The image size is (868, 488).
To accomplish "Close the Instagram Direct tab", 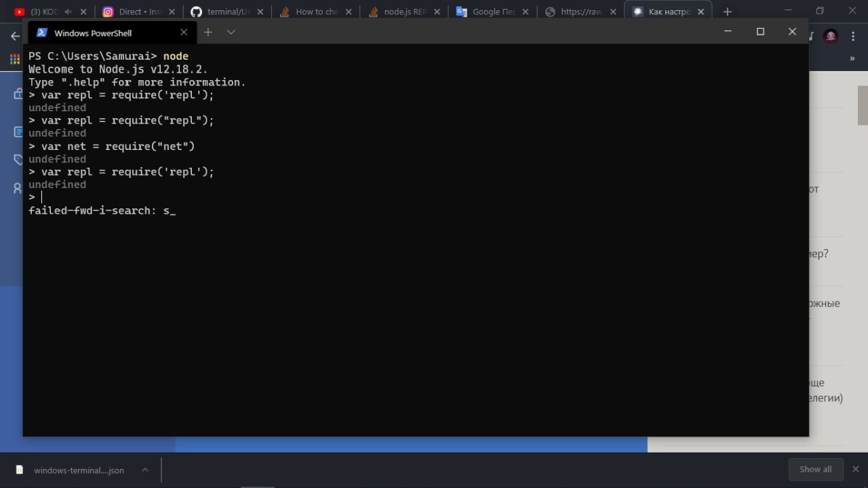I will click(x=172, y=12).
